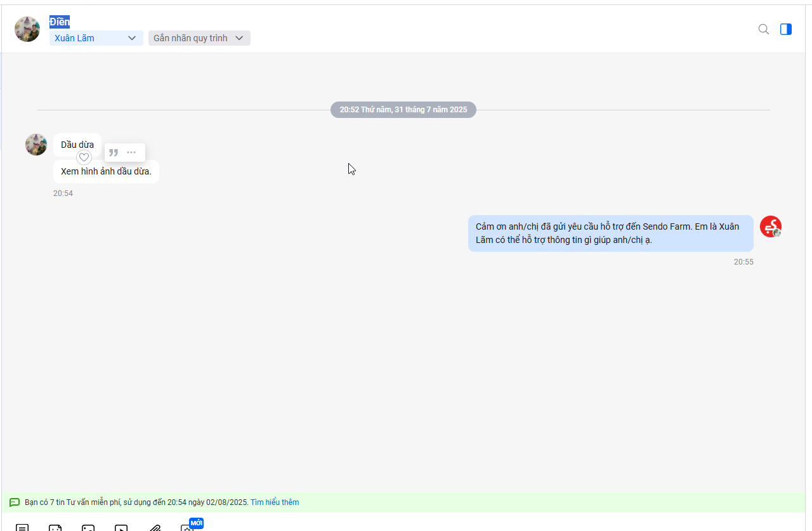Click the sender avatar beside "Dầu dừa"
This screenshot has width=812, height=531.
pos(36,145)
